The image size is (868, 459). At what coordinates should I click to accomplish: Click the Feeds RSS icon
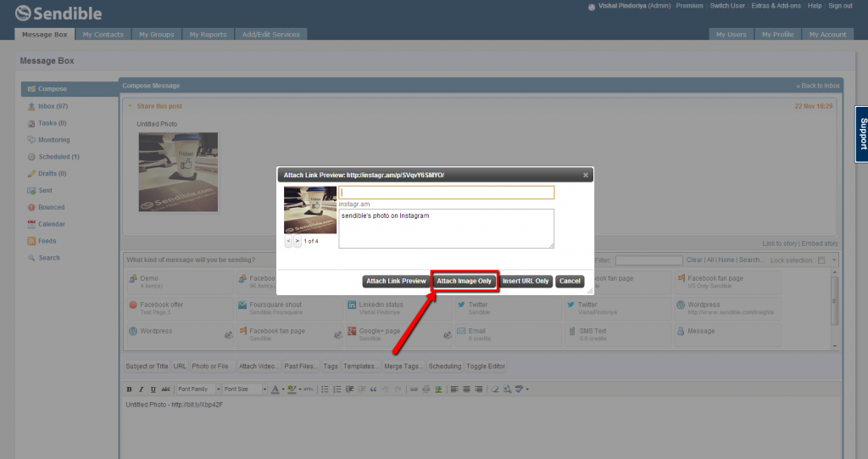click(31, 241)
